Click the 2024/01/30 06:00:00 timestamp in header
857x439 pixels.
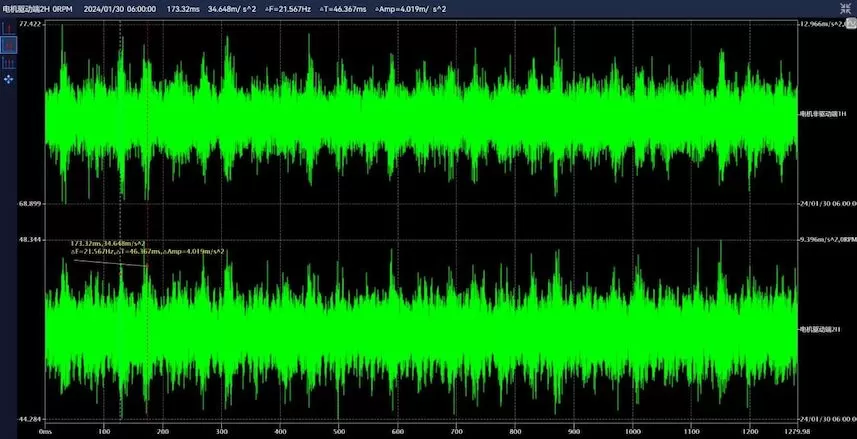click(x=119, y=8)
